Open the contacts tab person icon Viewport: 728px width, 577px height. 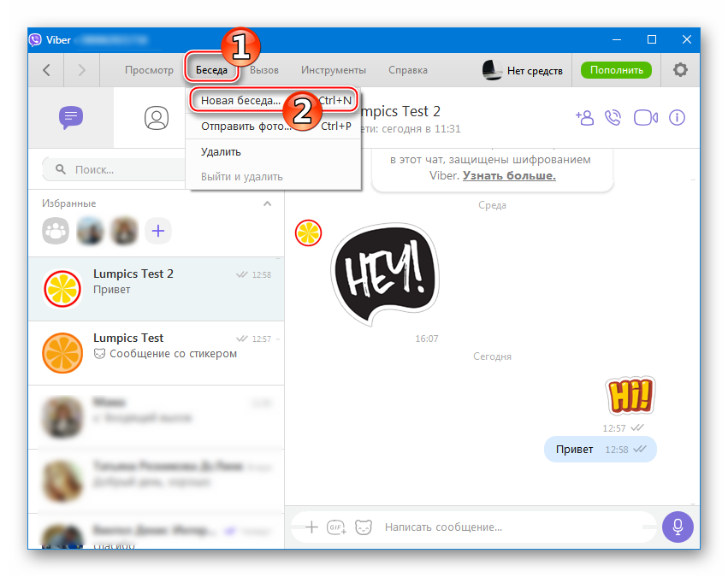click(157, 118)
